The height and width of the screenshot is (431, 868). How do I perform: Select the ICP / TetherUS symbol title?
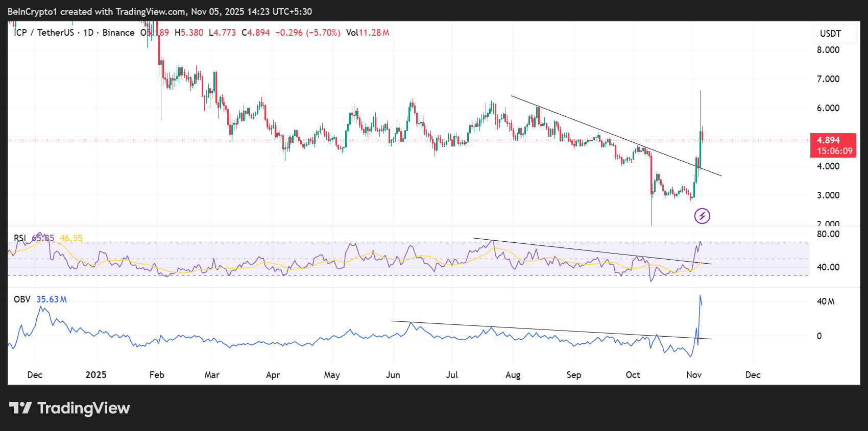(x=44, y=33)
